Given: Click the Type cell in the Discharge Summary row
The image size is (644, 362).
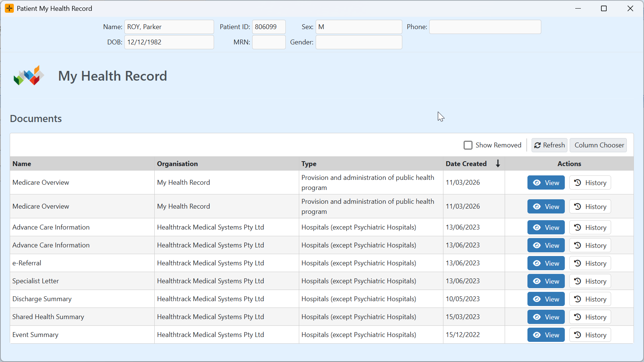Looking at the screenshot, I should (x=371, y=299).
